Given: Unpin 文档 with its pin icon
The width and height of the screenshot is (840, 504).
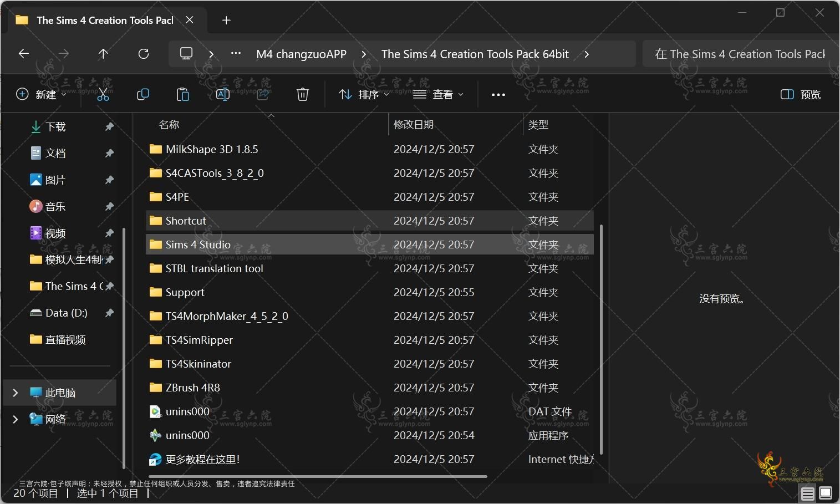Looking at the screenshot, I should [x=109, y=154].
